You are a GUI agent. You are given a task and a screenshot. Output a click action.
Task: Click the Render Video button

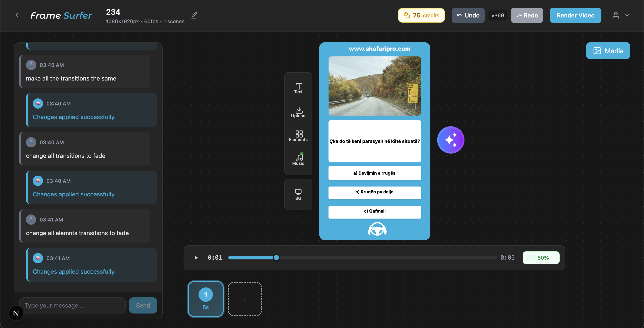[x=575, y=16]
